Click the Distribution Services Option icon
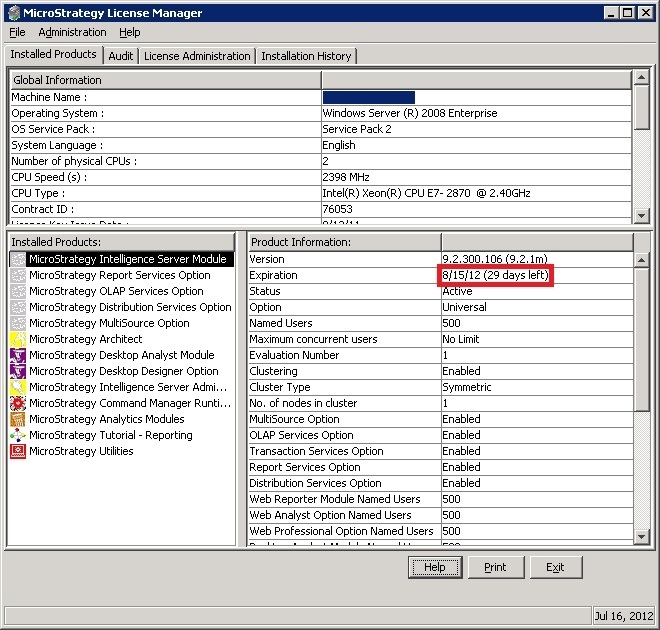The height and width of the screenshot is (630, 660). pos(18,307)
